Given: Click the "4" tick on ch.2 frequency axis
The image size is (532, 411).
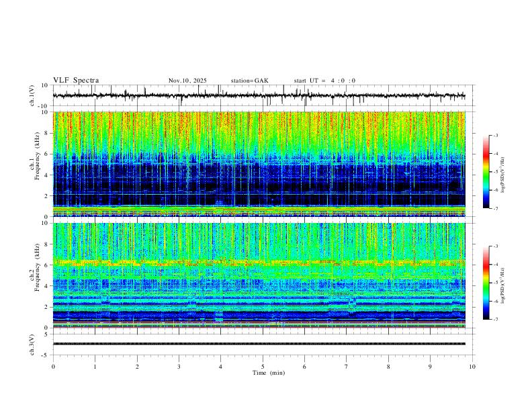Looking at the screenshot, I should [46, 286].
